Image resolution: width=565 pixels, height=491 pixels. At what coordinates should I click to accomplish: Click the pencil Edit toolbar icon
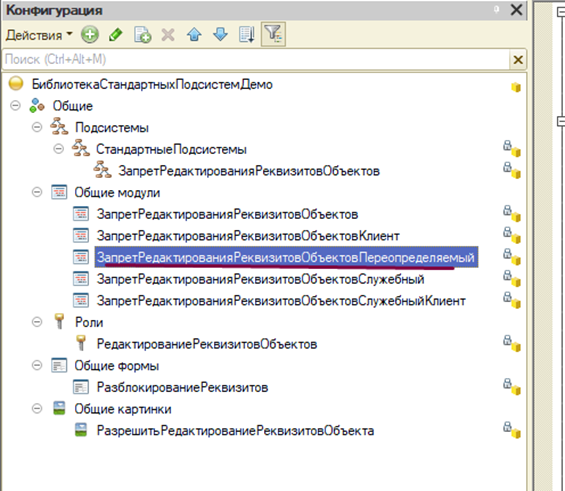pyautogui.click(x=115, y=35)
